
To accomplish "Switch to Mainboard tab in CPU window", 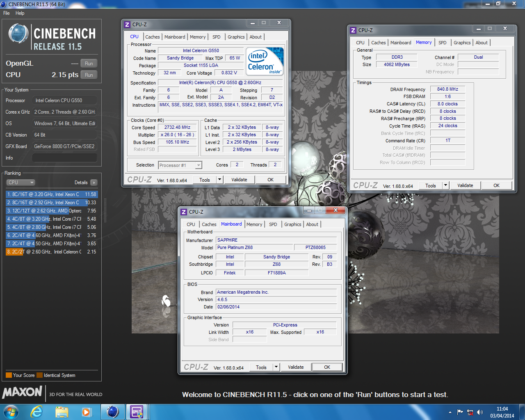I will [175, 37].
